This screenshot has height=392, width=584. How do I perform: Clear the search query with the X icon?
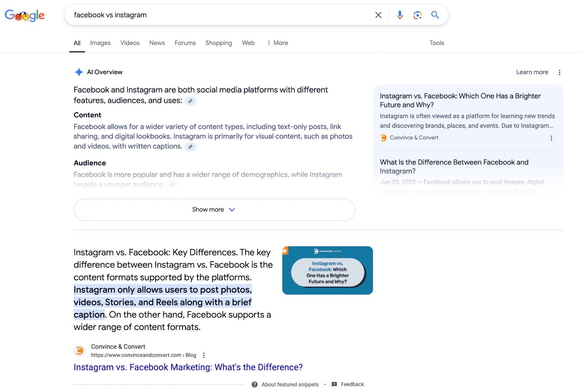[x=378, y=15]
